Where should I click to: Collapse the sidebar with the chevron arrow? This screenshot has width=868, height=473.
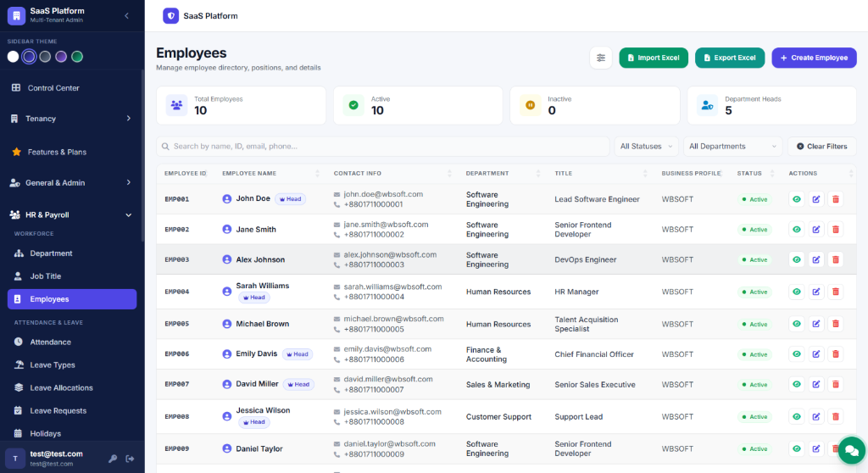click(127, 15)
